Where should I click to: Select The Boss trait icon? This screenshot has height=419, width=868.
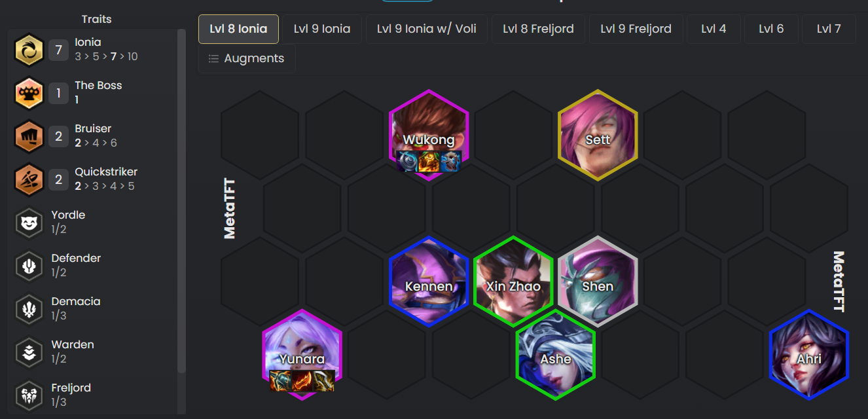click(x=29, y=93)
